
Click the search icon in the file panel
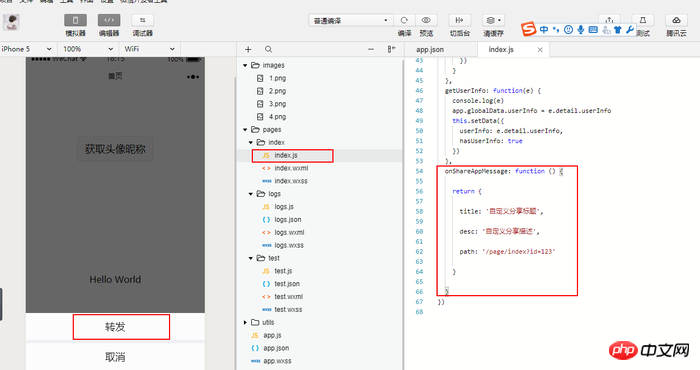tap(268, 50)
